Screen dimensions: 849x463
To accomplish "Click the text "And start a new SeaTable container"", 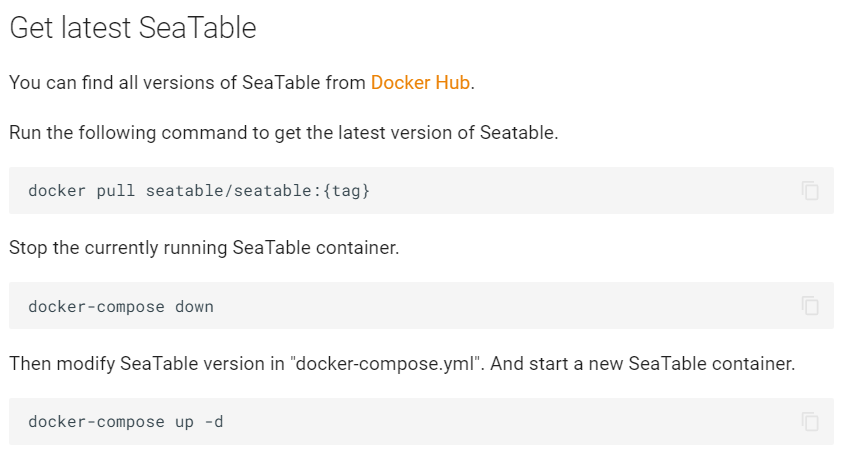I will click(x=643, y=363).
